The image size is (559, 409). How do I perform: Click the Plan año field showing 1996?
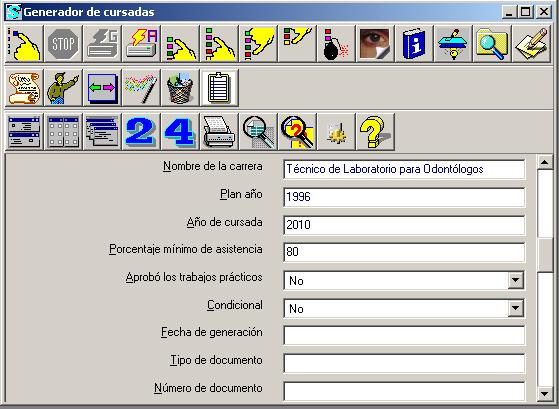point(404,197)
